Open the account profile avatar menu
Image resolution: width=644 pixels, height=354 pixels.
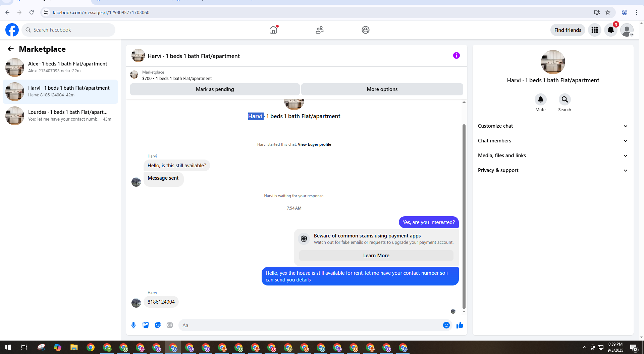pyautogui.click(x=627, y=30)
